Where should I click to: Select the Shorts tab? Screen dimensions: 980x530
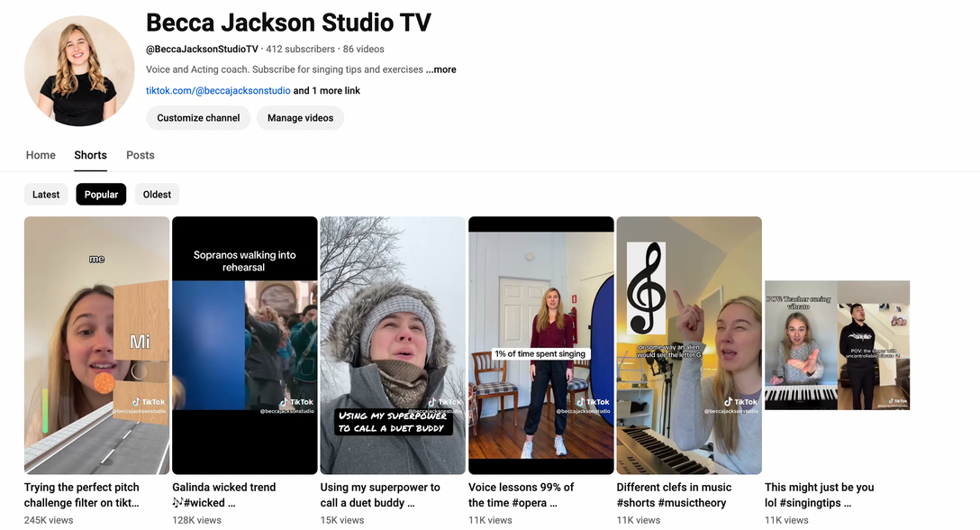(x=91, y=155)
